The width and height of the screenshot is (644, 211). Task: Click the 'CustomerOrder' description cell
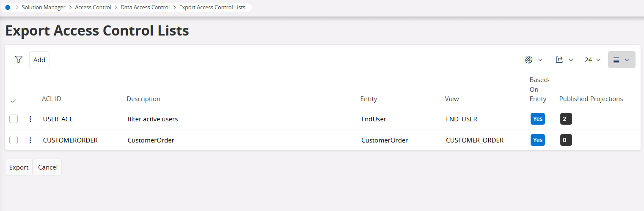[151, 140]
